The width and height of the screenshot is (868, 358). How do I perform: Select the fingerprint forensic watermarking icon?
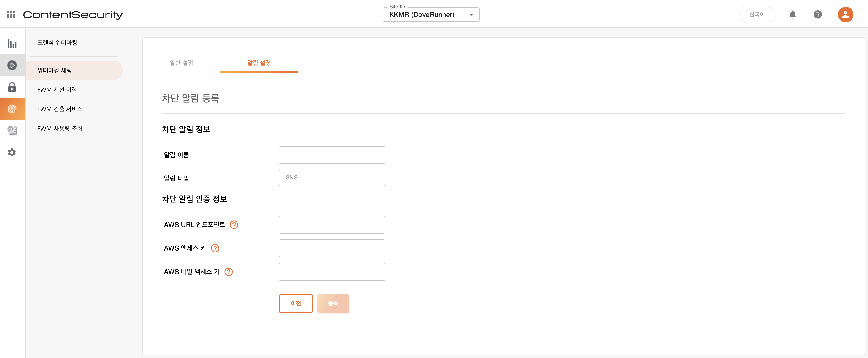(12, 109)
